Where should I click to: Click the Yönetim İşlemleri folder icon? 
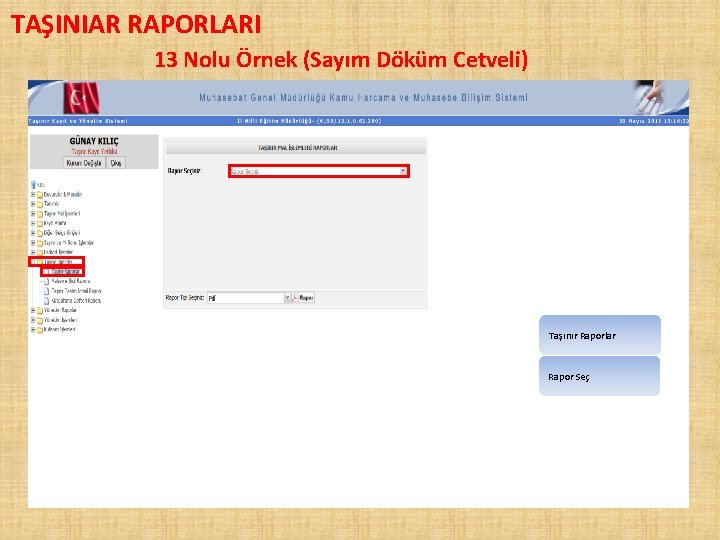[x=40, y=320]
